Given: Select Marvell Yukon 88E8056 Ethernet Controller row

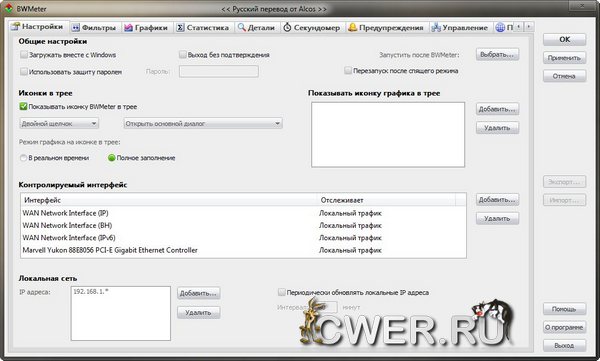Looking at the screenshot, I should pyautogui.click(x=243, y=250).
